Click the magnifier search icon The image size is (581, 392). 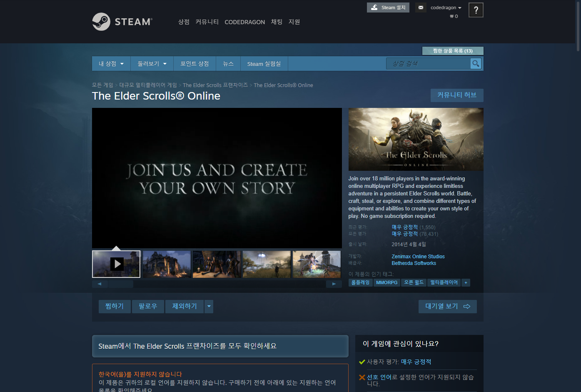click(476, 63)
